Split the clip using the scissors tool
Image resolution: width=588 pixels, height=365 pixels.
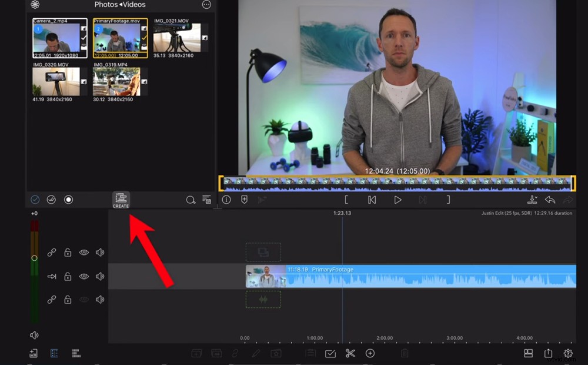click(349, 353)
